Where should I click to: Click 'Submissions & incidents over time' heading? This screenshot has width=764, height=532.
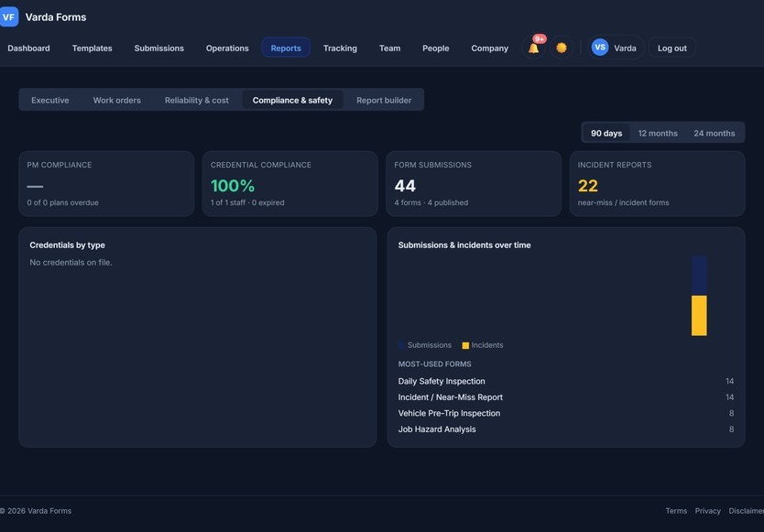pyautogui.click(x=464, y=245)
